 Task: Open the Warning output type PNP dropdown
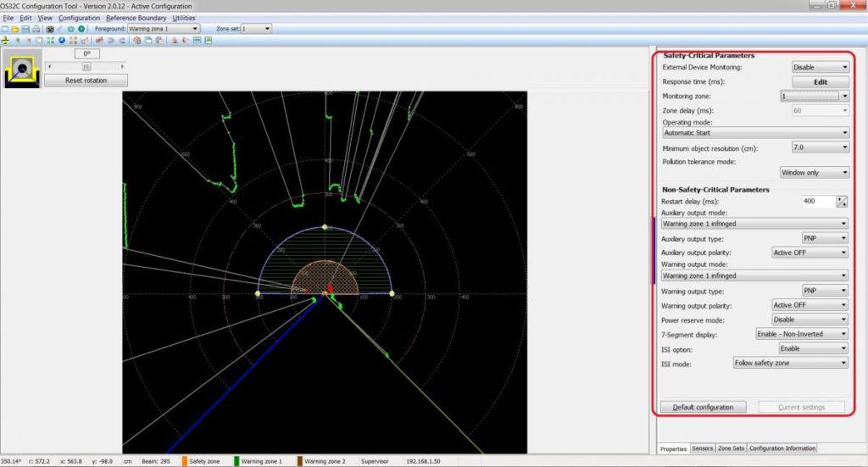[x=825, y=291]
